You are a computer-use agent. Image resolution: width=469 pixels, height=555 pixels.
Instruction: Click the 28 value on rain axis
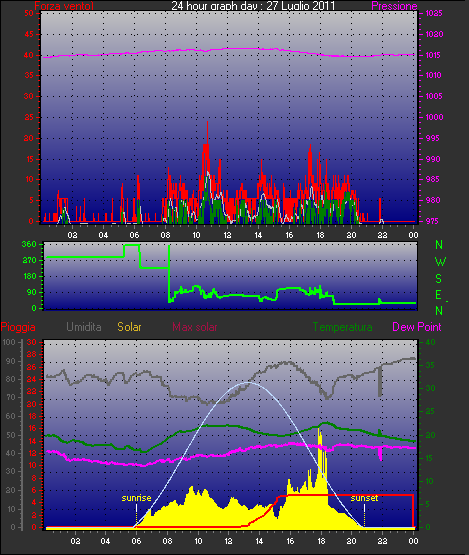pos(32,354)
